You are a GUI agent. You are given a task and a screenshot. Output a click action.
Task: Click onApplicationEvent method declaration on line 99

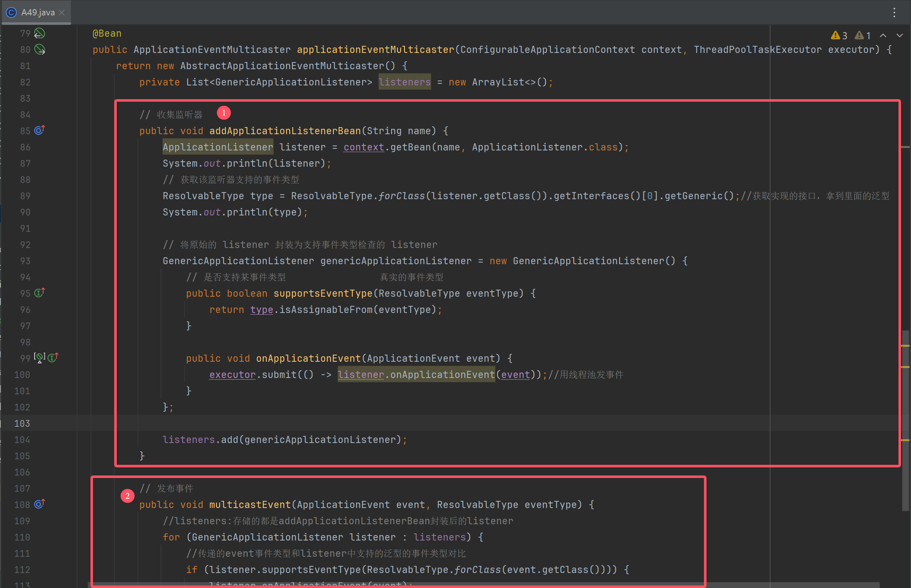coord(308,358)
